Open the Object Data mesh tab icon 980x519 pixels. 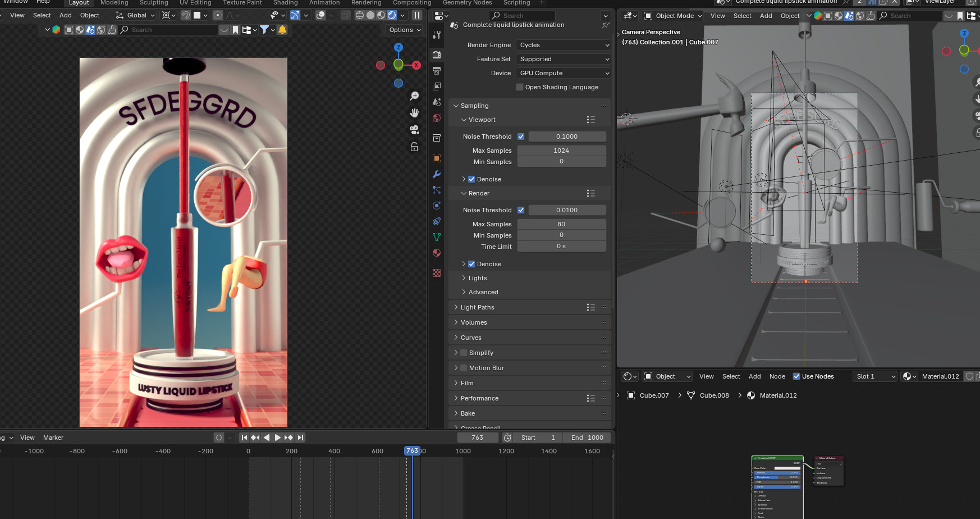[x=437, y=237]
